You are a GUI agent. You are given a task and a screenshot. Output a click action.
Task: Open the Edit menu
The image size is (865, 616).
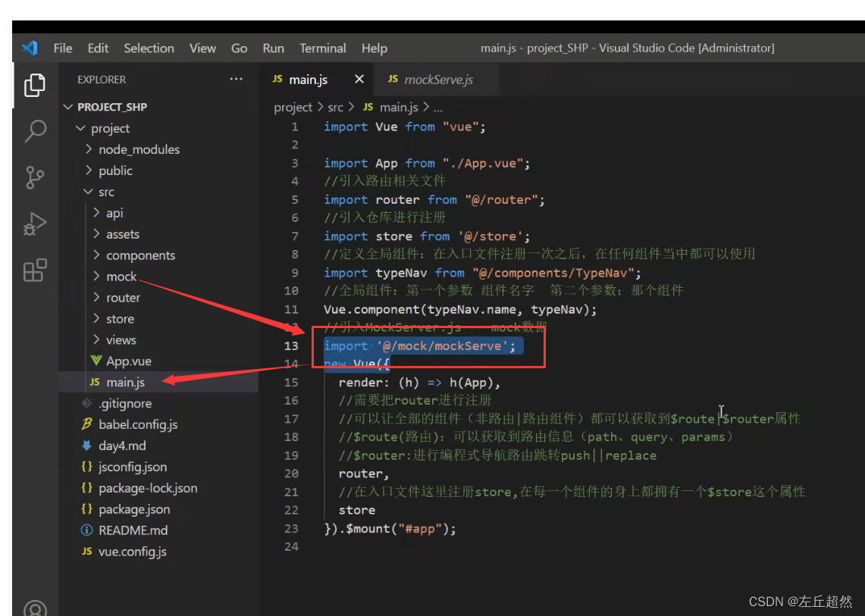99,48
